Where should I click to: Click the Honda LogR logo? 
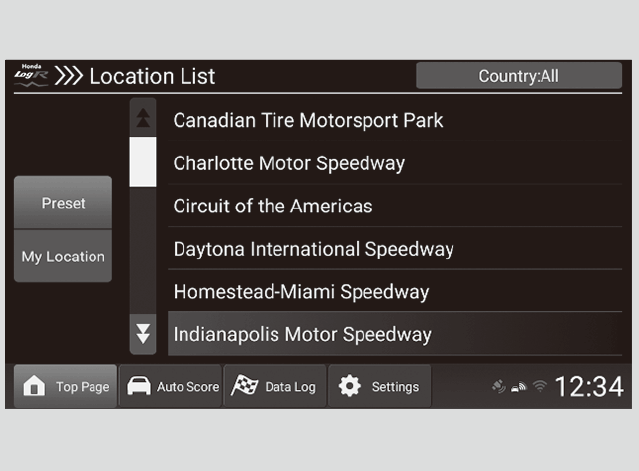(31, 76)
